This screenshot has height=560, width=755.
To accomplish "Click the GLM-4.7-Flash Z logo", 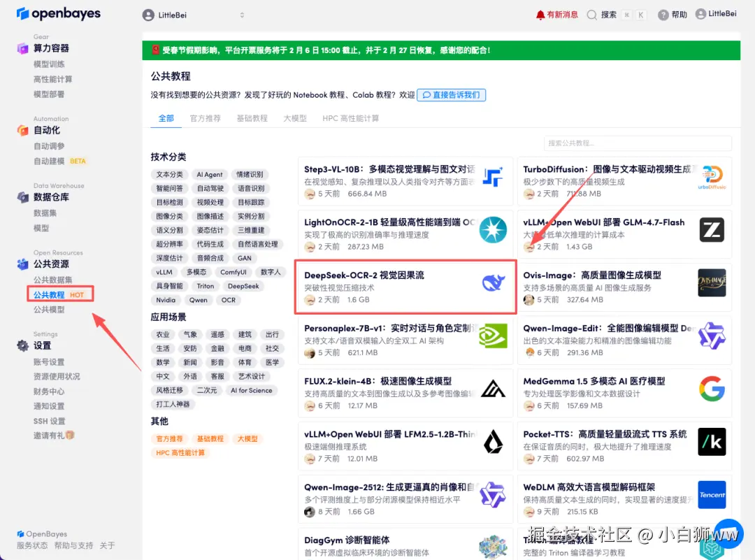I will coord(712,230).
